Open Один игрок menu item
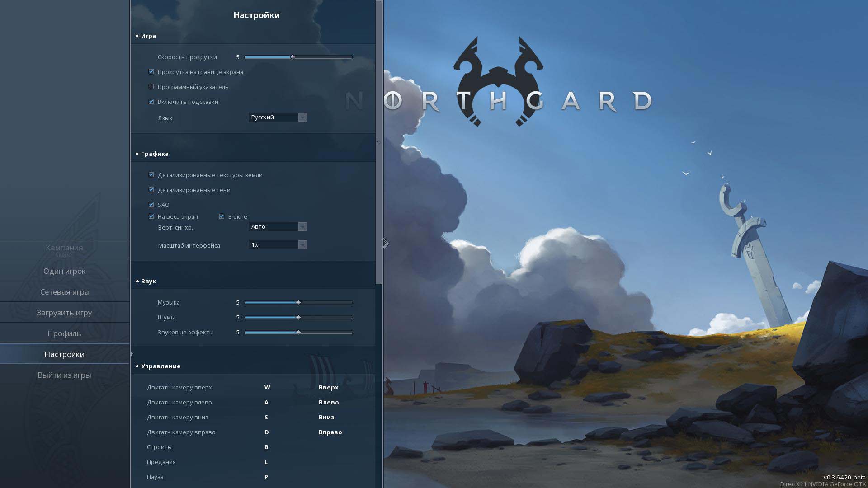Viewport: 868px width, 488px height. coord(65,271)
